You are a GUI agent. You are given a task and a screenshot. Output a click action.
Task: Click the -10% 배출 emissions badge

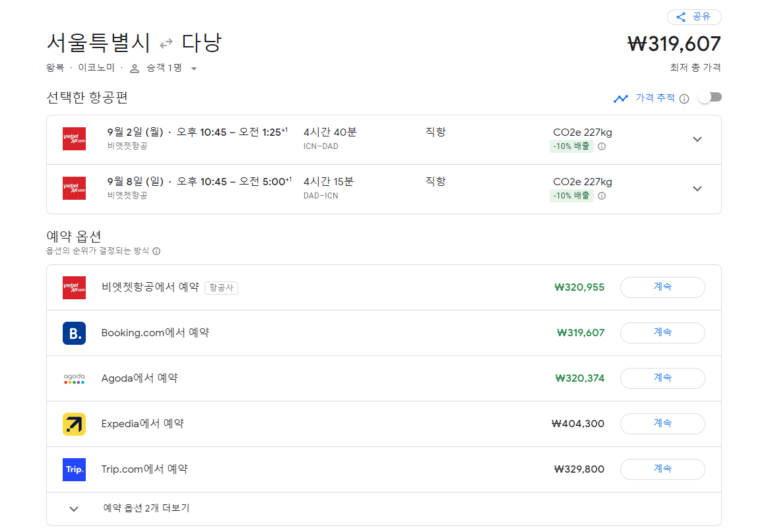pyautogui.click(x=571, y=146)
